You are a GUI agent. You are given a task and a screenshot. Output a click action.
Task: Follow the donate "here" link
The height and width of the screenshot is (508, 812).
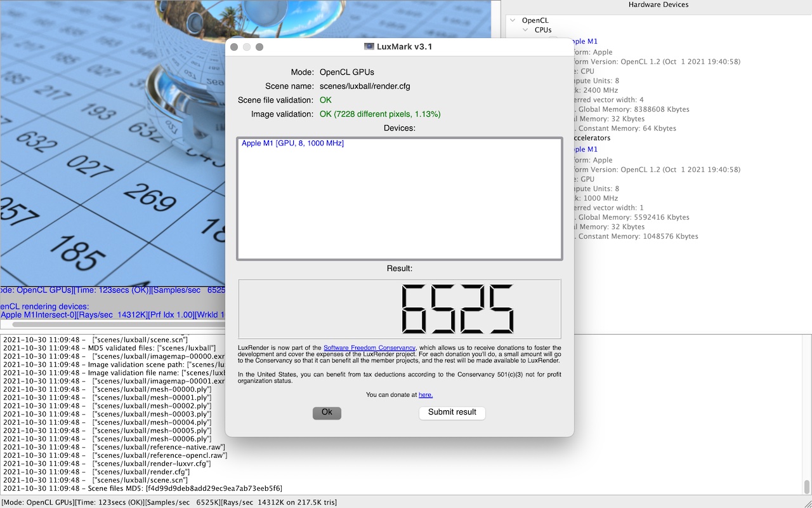pyautogui.click(x=425, y=395)
